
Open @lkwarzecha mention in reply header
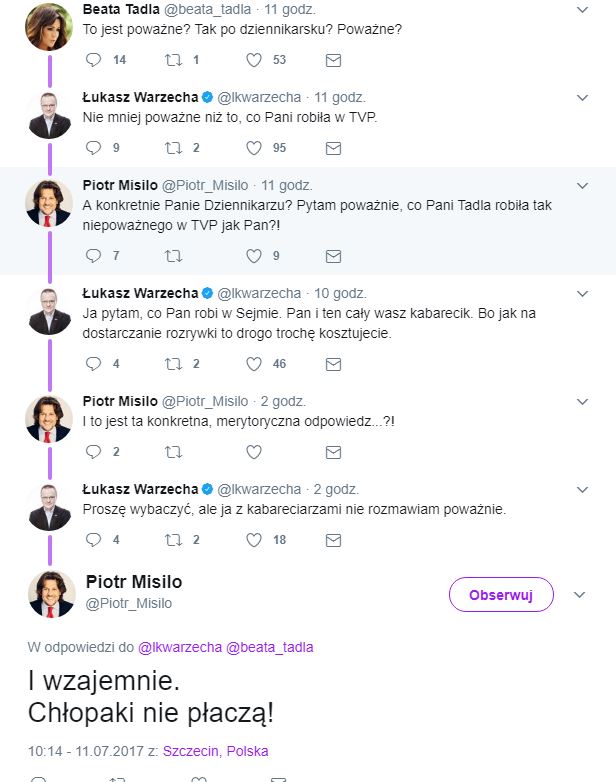click(x=180, y=648)
